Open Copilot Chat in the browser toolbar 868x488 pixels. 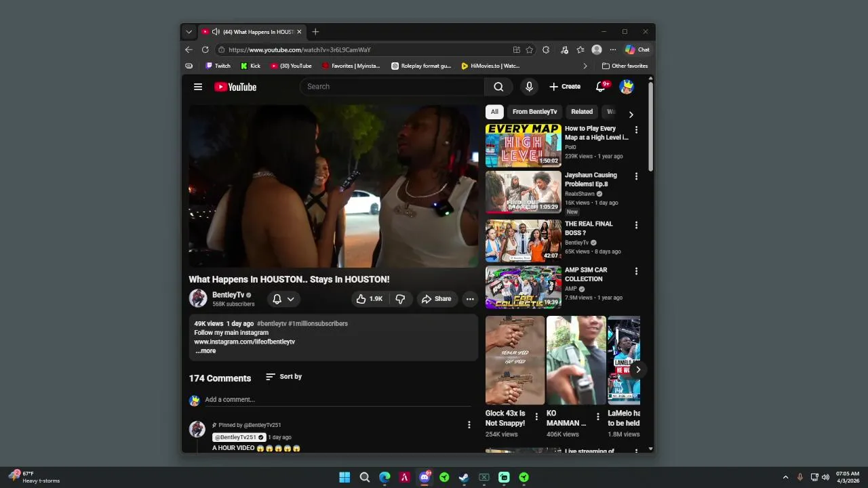[637, 49]
